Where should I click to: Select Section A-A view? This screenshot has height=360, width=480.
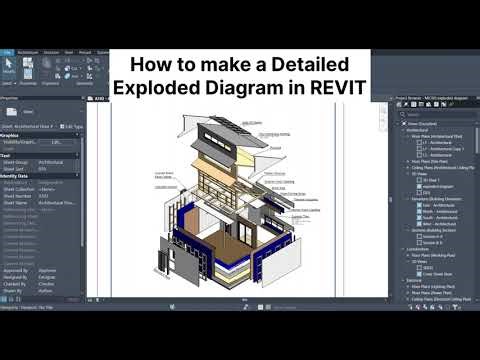tap(433, 236)
